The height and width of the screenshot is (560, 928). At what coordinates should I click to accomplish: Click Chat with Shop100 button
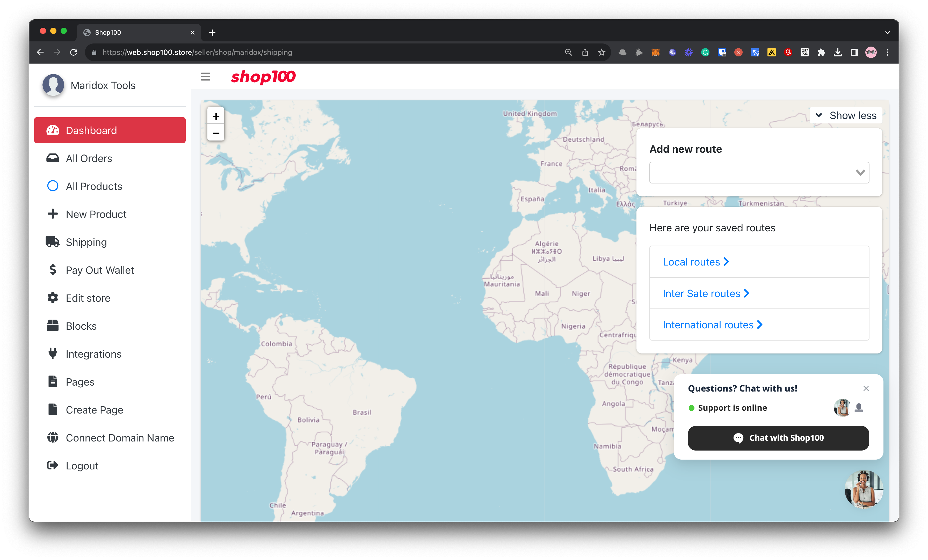tap(778, 438)
